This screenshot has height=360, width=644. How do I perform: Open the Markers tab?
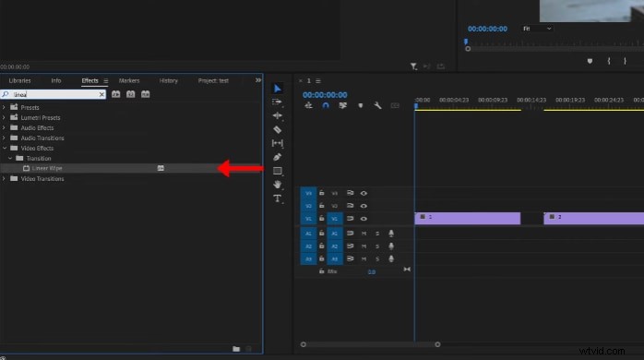click(129, 81)
